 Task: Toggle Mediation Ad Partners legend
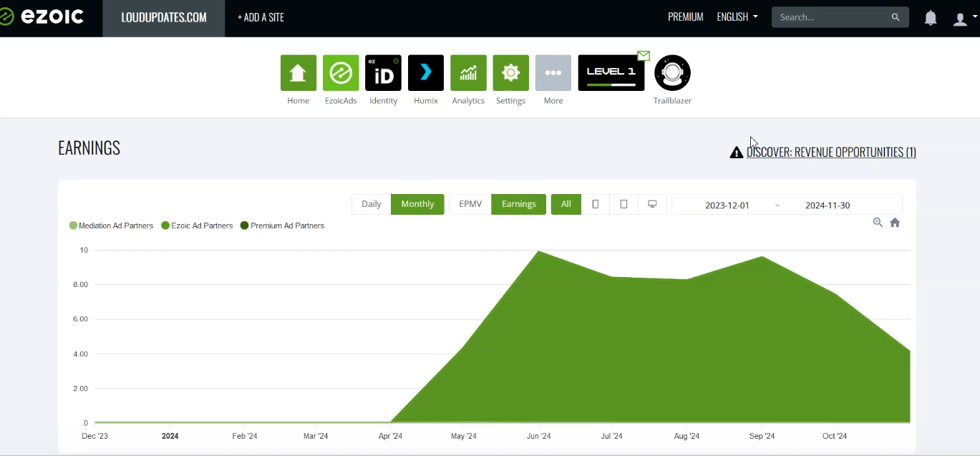click(111, 225)
